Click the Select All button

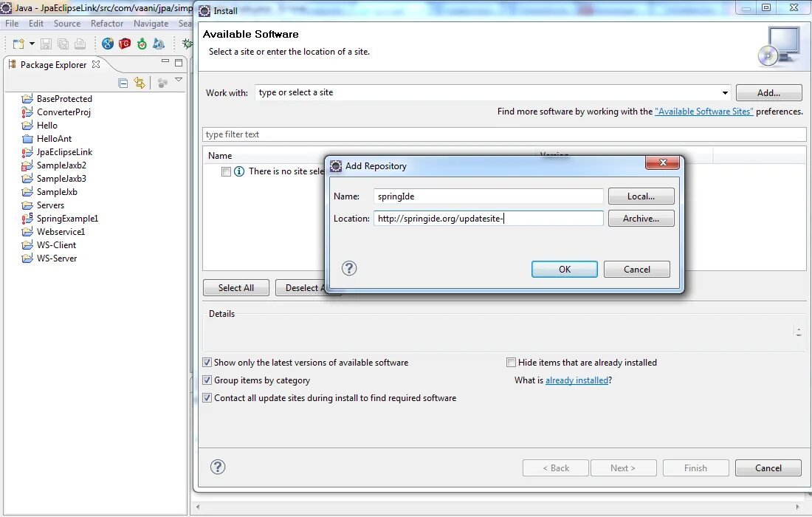pos(236,287)
